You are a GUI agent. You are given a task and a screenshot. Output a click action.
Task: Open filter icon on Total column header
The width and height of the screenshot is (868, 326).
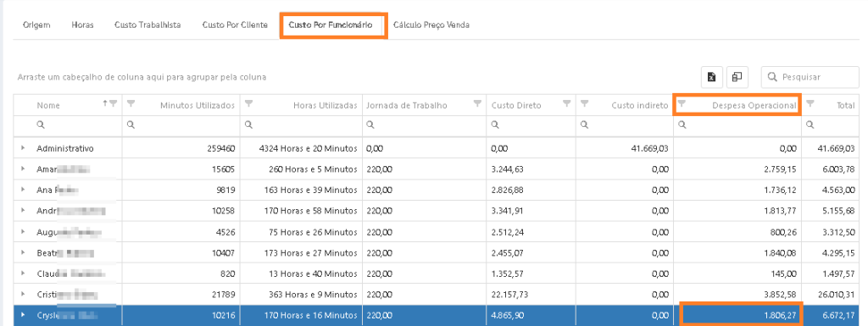tap(810, 103)
